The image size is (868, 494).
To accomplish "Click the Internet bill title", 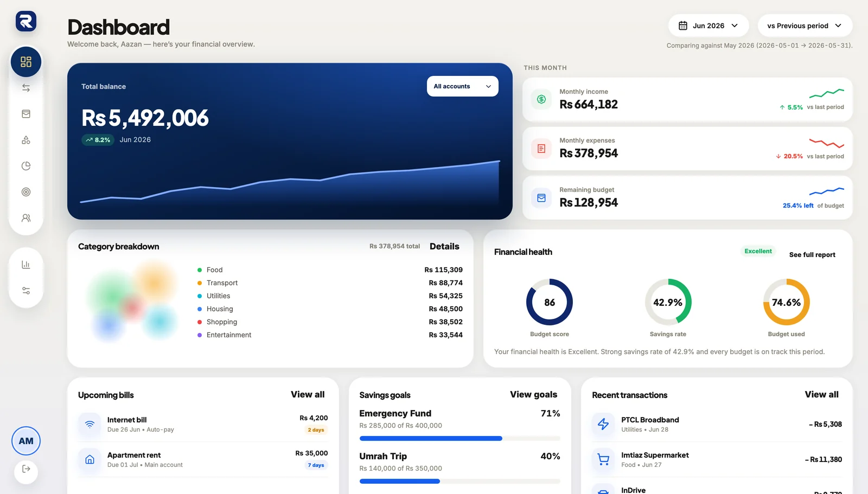I will [x=127, y=420].
